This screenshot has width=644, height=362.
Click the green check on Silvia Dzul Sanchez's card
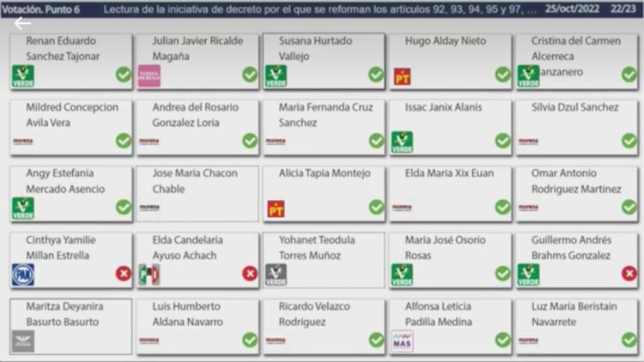click(x=629, y=141)
